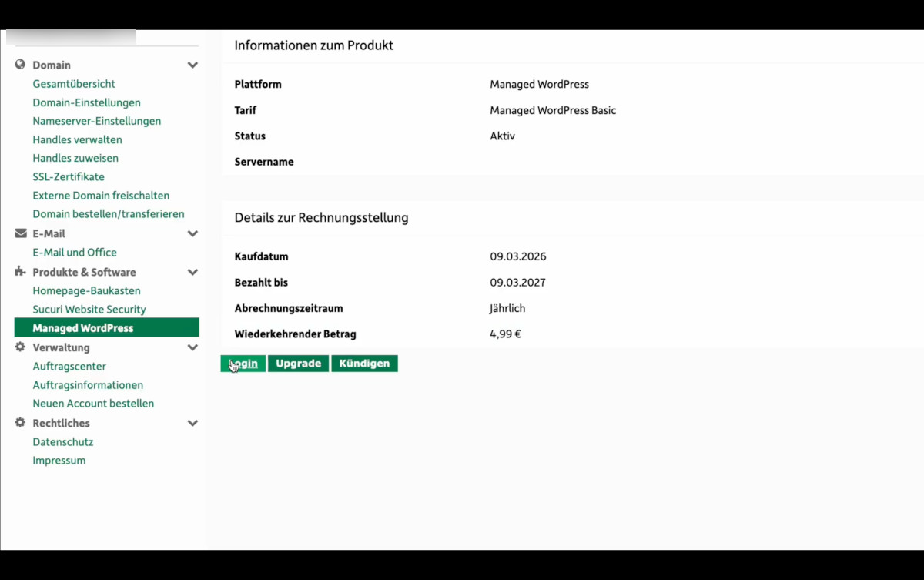This screenshot has height=580, width=924.
Task: Click the 'Informationen zum Produkt' heading
Action: tap(314, 45)
